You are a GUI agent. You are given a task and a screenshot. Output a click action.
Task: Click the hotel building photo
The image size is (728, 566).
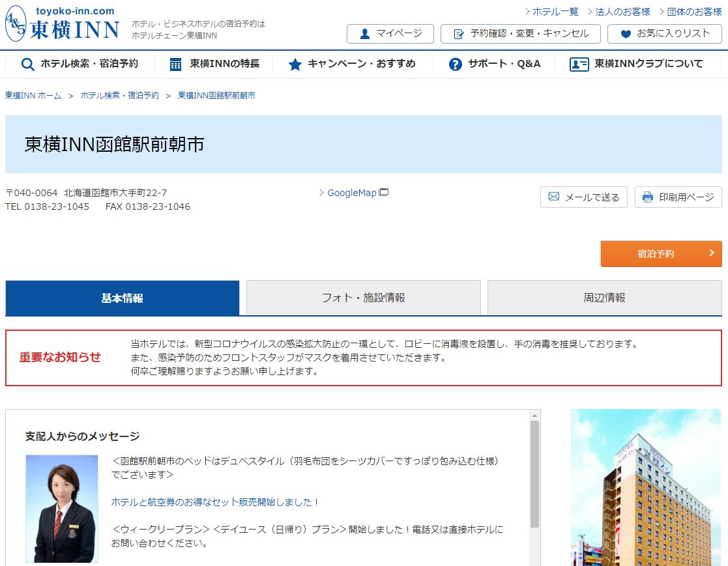pos(646,487)
